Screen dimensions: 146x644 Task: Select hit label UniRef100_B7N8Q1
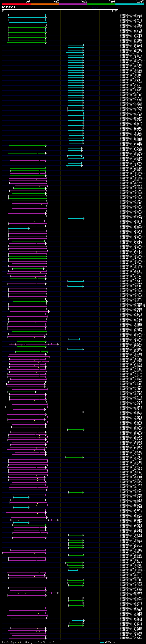pyautogui.click(x=131, y=87)
